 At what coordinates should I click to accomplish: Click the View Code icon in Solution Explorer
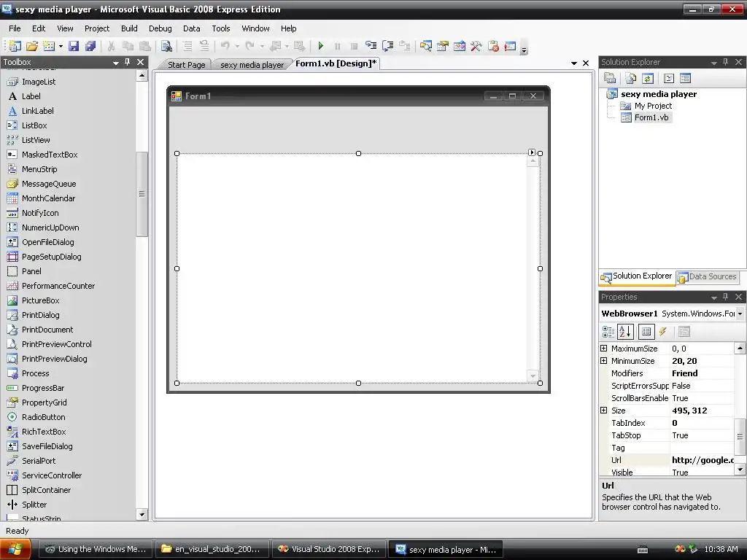[x=668, y=78]
